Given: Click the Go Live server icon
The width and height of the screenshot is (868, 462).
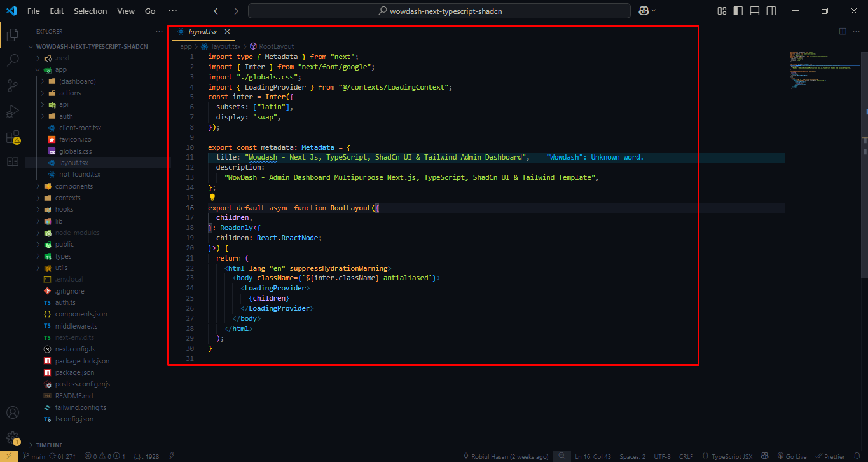Looking at the screenshot, I should coord(792,456).
